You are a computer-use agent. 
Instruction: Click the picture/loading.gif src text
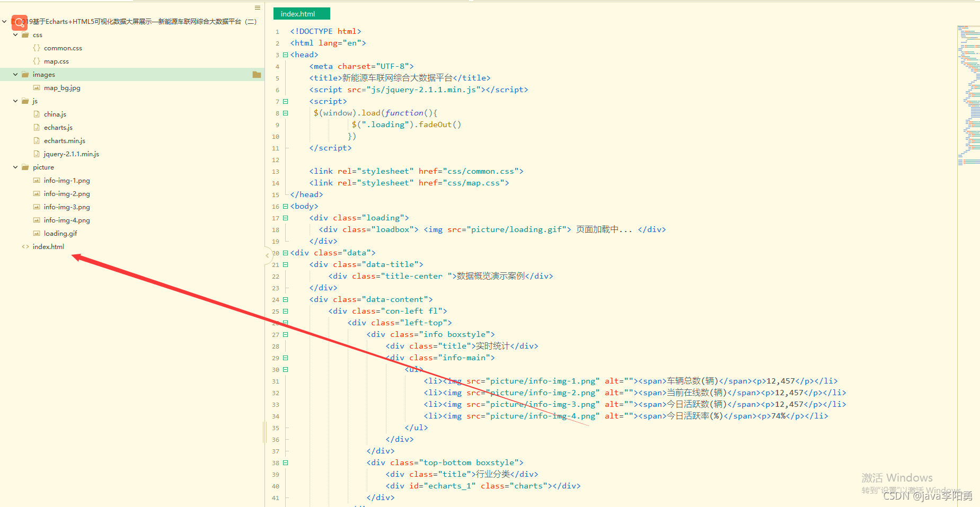click(x=517, y=229)
